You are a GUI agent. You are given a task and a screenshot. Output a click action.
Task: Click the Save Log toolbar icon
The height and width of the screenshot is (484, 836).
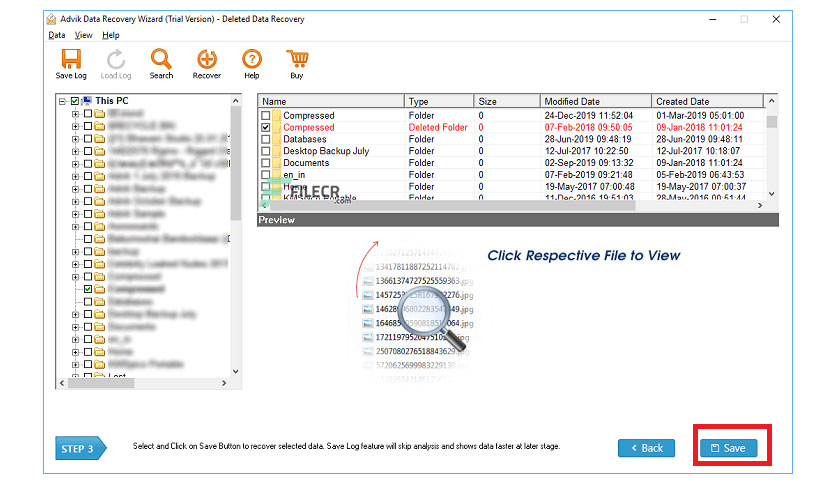[x=71, y=59]
